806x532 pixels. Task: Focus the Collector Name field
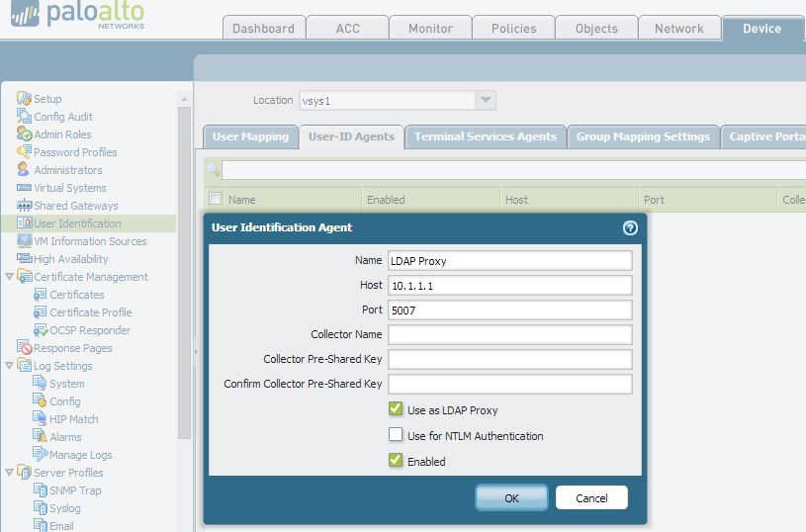click(x=510, y=334)
